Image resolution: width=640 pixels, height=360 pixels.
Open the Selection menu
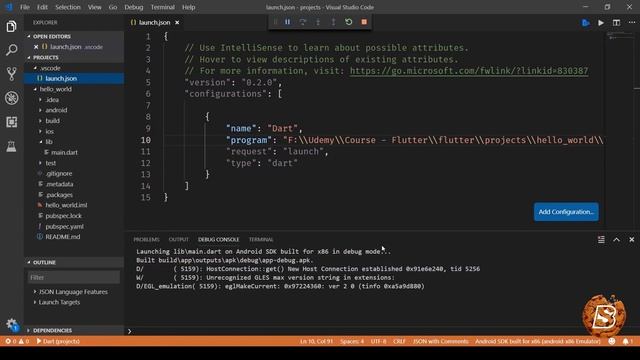click(x=68, y=7)
